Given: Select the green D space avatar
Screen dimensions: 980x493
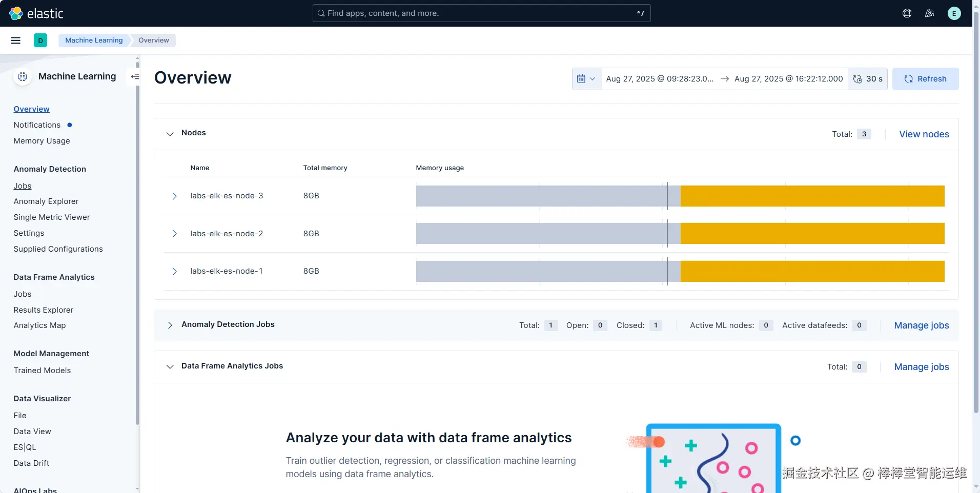Looking at the screenshot, I should [40, 40].
